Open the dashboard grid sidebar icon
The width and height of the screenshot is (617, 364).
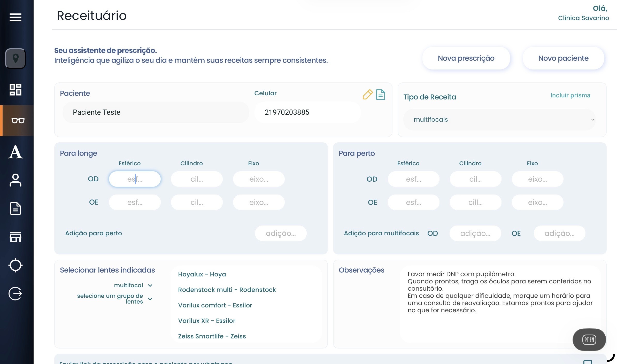point(16,90)
